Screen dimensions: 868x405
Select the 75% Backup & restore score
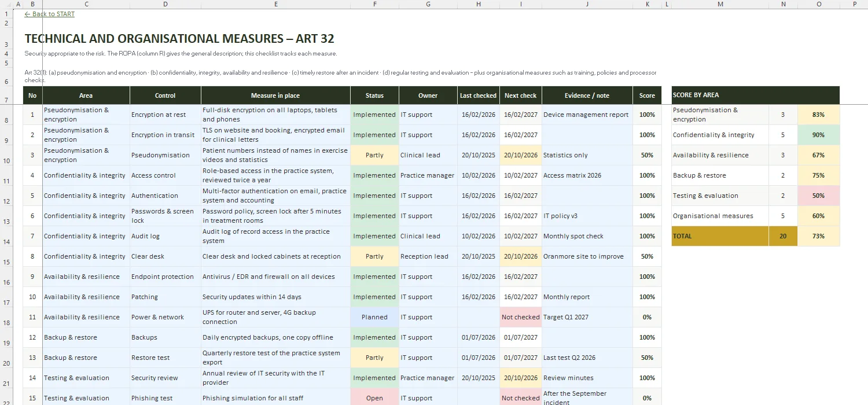(x=818, y=175)
